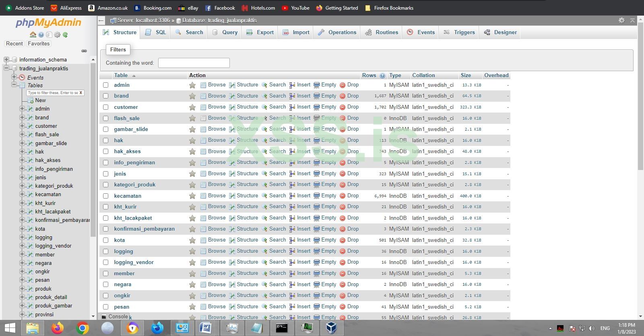Star the kecamatan table as favorite
Image resolution: width=644 pixels, height=336 pixels.
[192, 196]
